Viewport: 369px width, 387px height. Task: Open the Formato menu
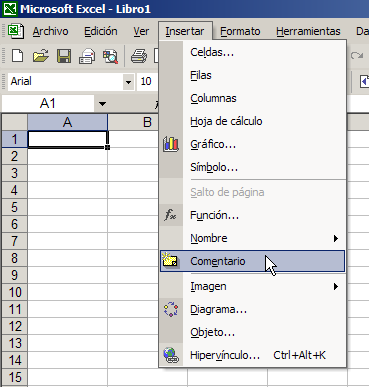240,31
